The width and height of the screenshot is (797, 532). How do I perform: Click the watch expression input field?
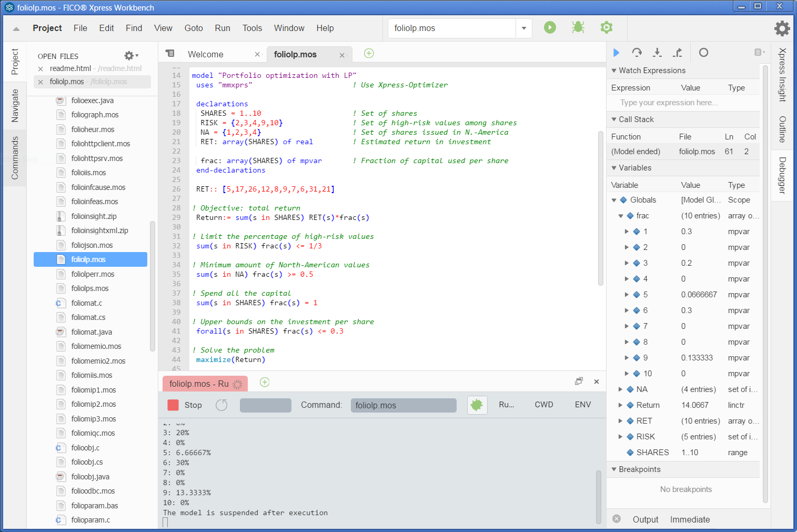[x=683, y=103]
